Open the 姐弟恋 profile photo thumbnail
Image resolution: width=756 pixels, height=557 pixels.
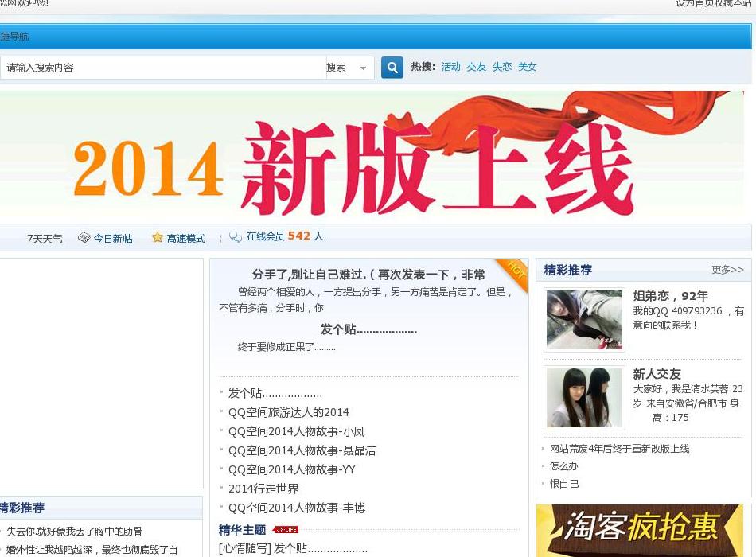pyautogui.click(x=584, y=319)
